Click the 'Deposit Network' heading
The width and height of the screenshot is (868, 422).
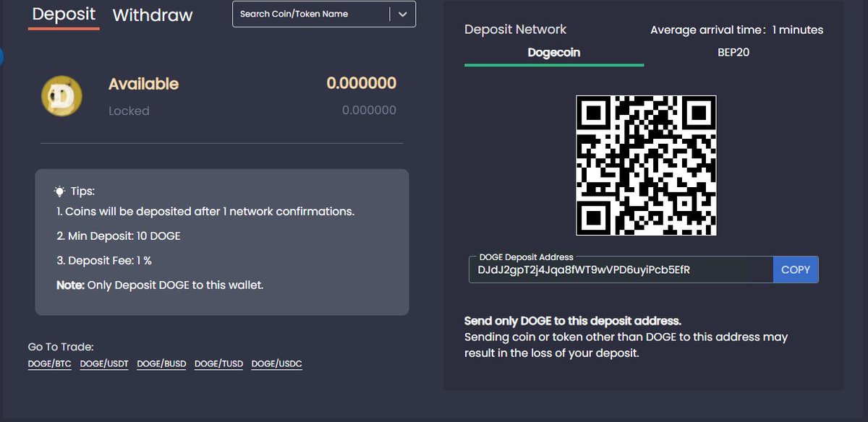(515, 30)
